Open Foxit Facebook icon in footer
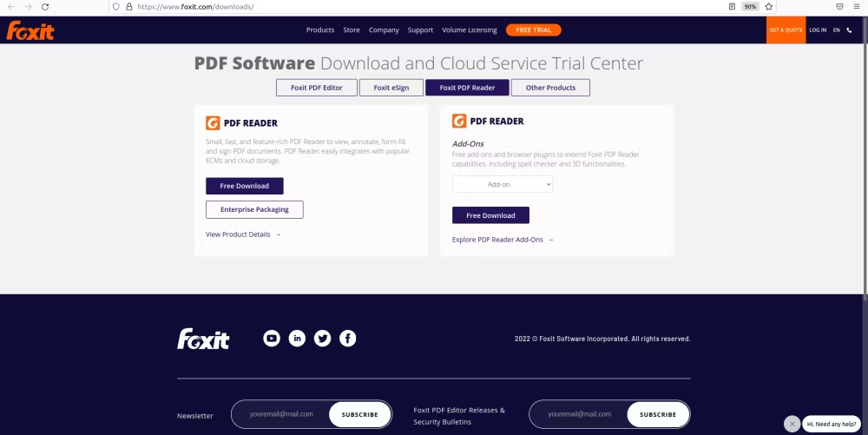This screenshot has width=868, height=435. coord(348,338)
